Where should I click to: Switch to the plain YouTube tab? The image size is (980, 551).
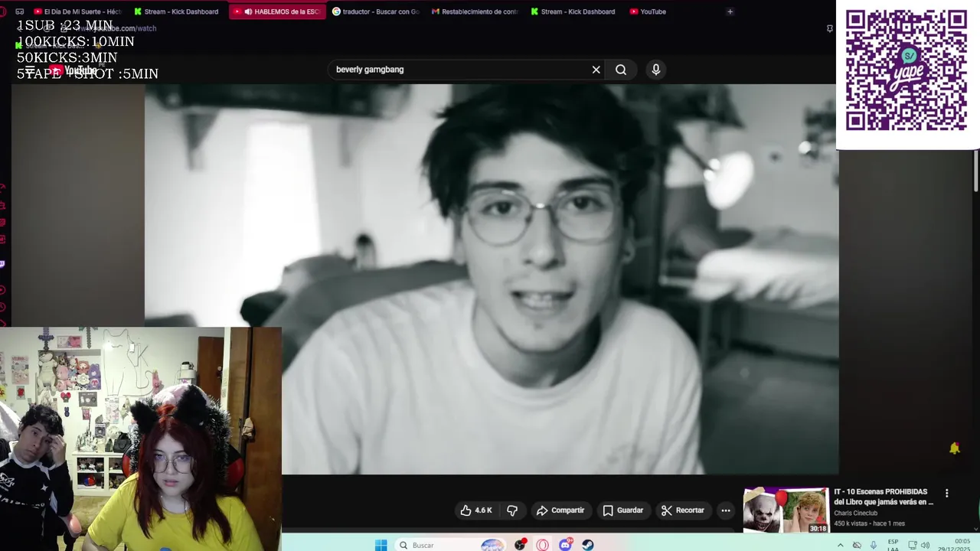point(648,11)
